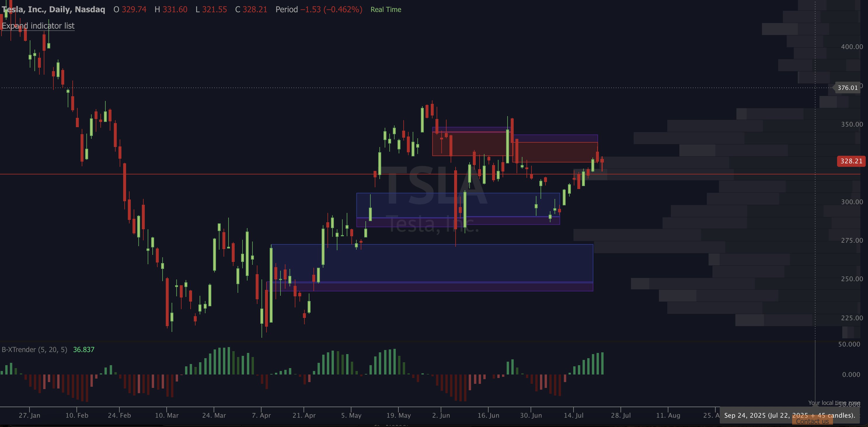
Task: Click the 329.74 open price value
Action: 134,9
